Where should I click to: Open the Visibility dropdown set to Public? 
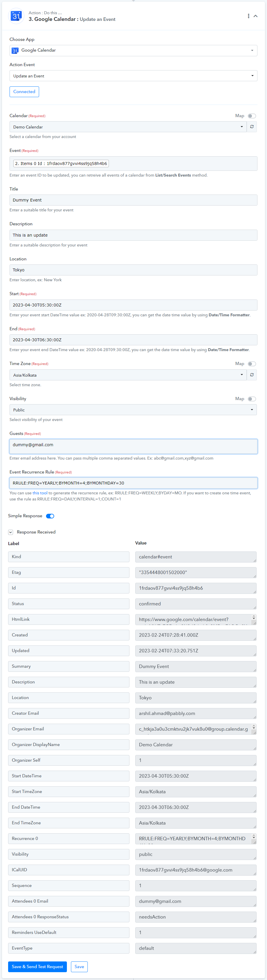133,410
